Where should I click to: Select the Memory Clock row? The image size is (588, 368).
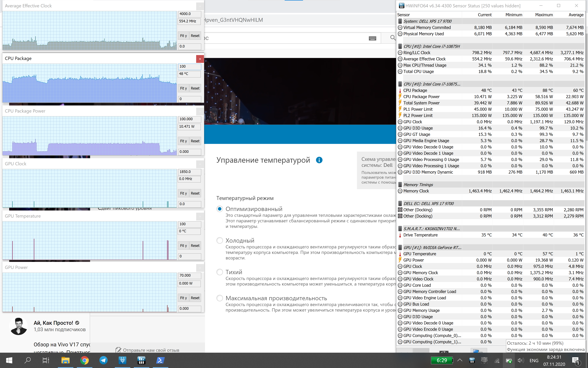pos(490,191)
